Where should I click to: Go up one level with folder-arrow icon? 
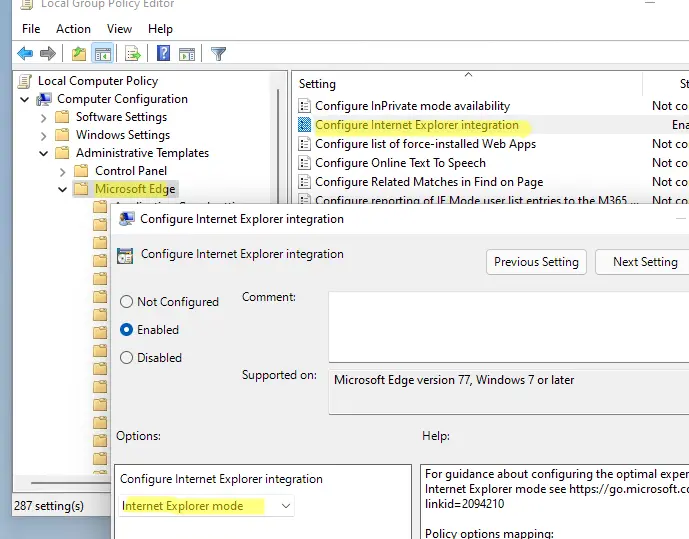coord(79,54)
